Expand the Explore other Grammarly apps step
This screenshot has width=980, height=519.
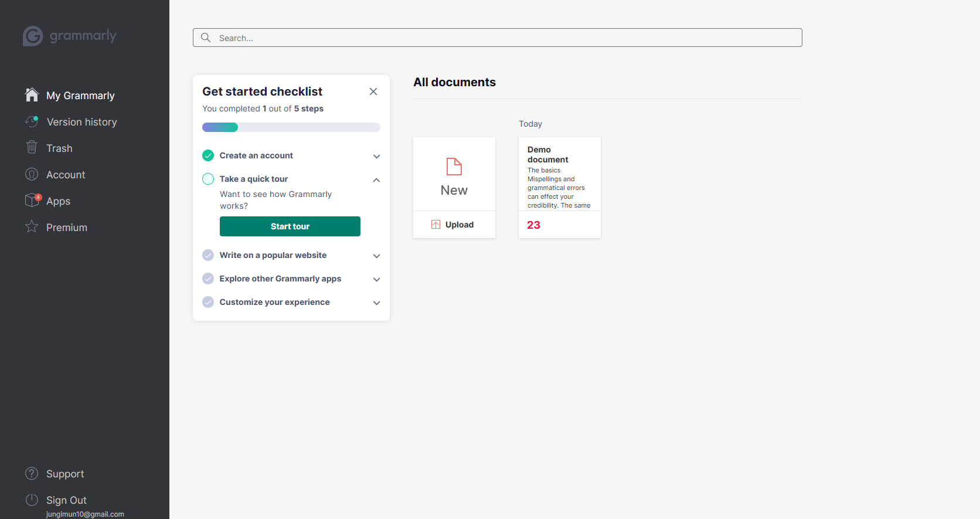(x=377, y=279)
